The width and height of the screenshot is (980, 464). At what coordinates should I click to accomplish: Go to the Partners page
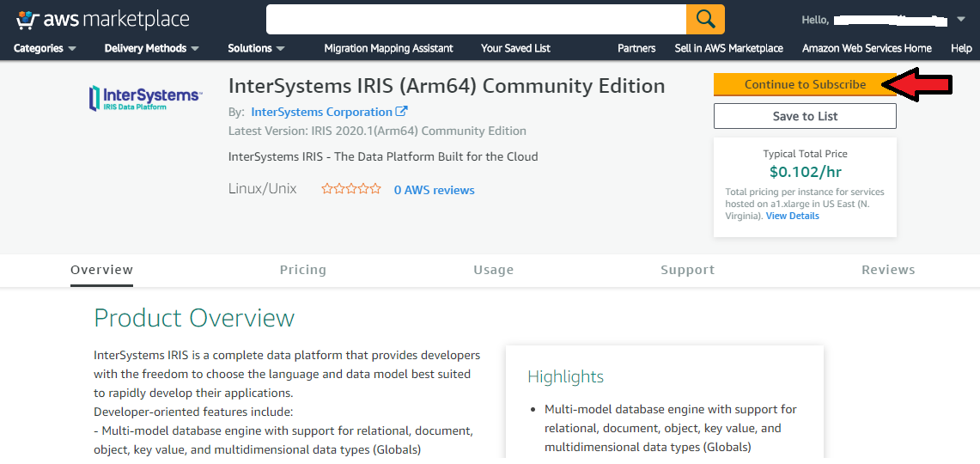[636, 48]
